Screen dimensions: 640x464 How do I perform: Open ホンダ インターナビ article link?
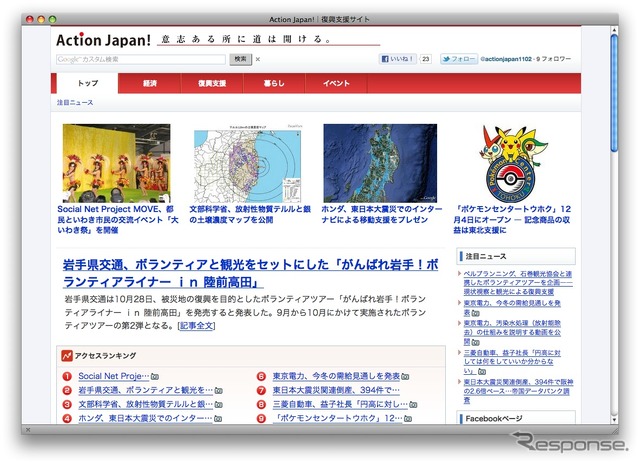coord(382,214)
